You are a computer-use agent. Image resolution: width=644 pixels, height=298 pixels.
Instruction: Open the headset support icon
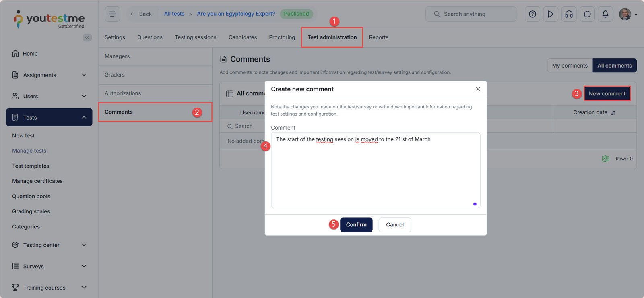click(569, 14)
